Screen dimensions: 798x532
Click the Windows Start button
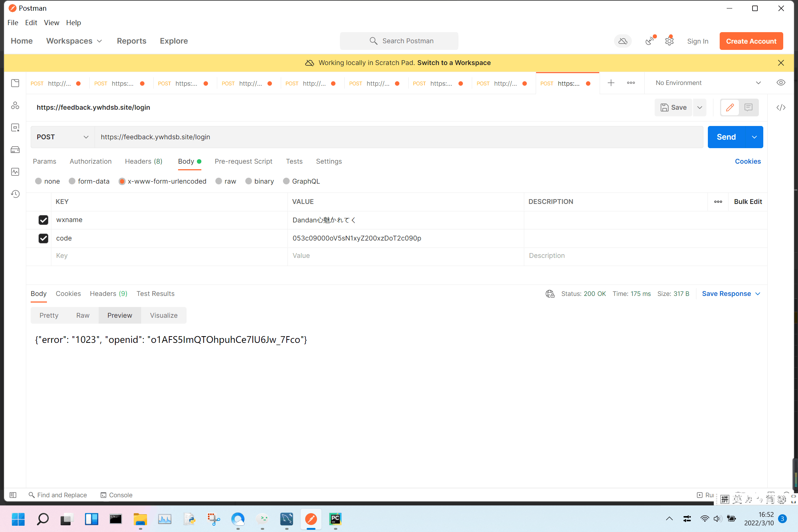18,519
